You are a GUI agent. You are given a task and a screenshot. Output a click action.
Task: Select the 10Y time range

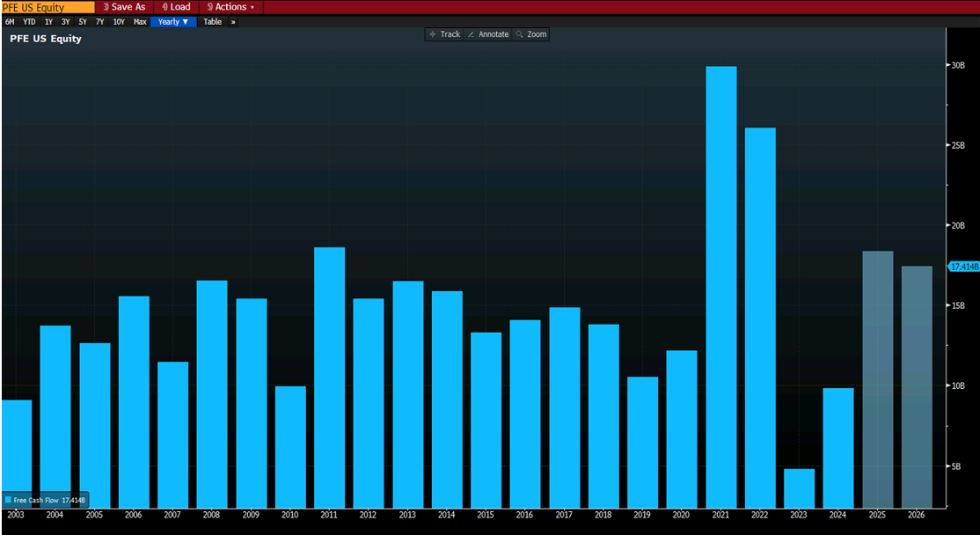119,22
